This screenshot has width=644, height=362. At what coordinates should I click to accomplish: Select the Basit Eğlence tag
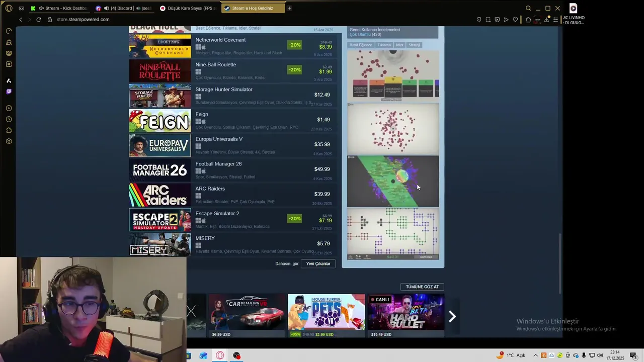361,45
